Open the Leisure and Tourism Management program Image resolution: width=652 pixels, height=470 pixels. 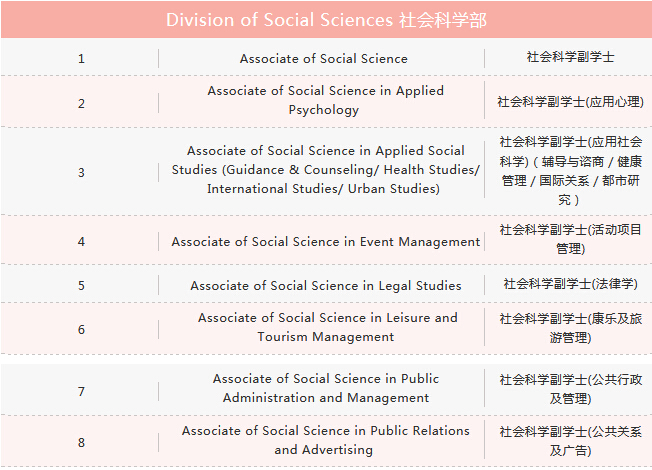click(x=327, y=327)
